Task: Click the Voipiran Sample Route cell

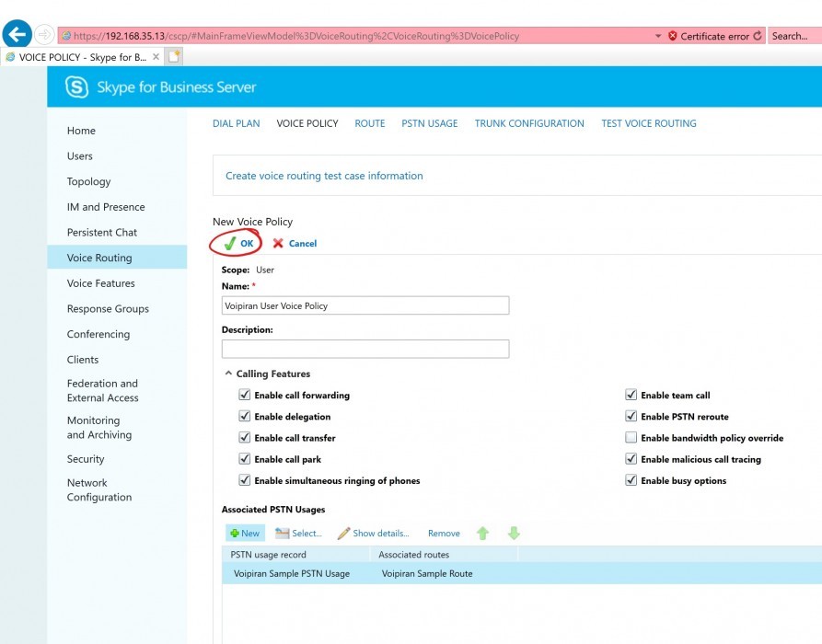Action: 427,573
